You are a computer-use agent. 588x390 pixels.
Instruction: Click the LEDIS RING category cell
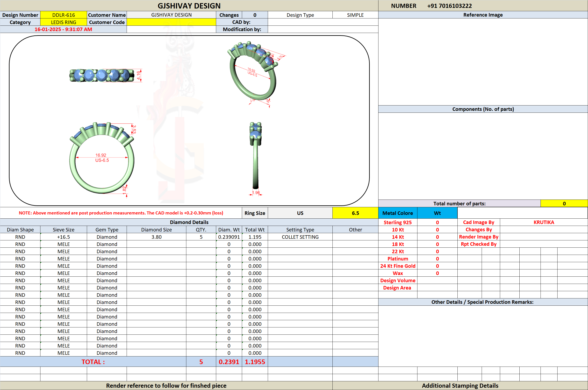pos(63,22)
